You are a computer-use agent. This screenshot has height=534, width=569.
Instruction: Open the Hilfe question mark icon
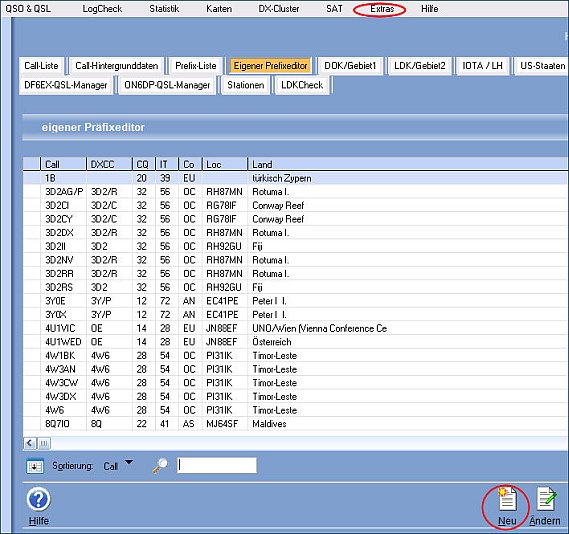[x=38, y=500]
